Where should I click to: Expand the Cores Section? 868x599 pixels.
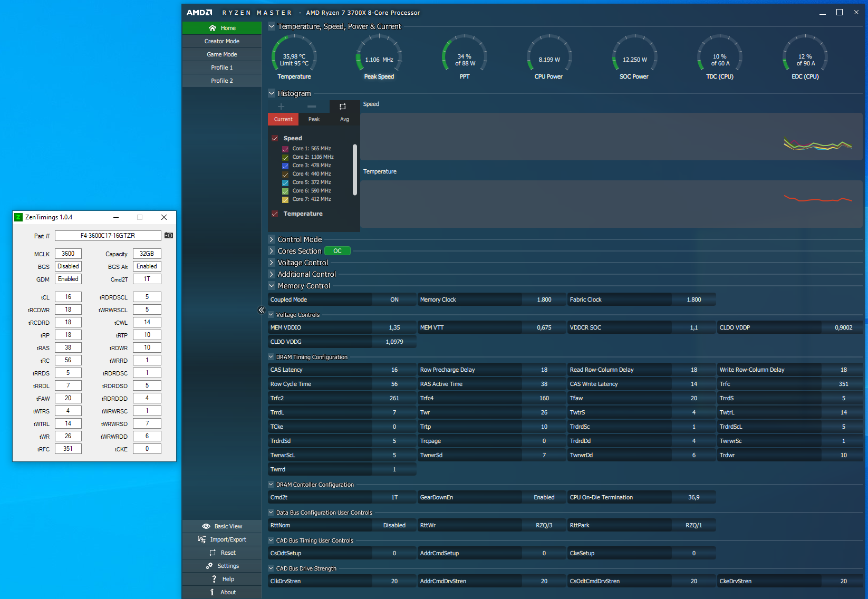coord(272,251)
